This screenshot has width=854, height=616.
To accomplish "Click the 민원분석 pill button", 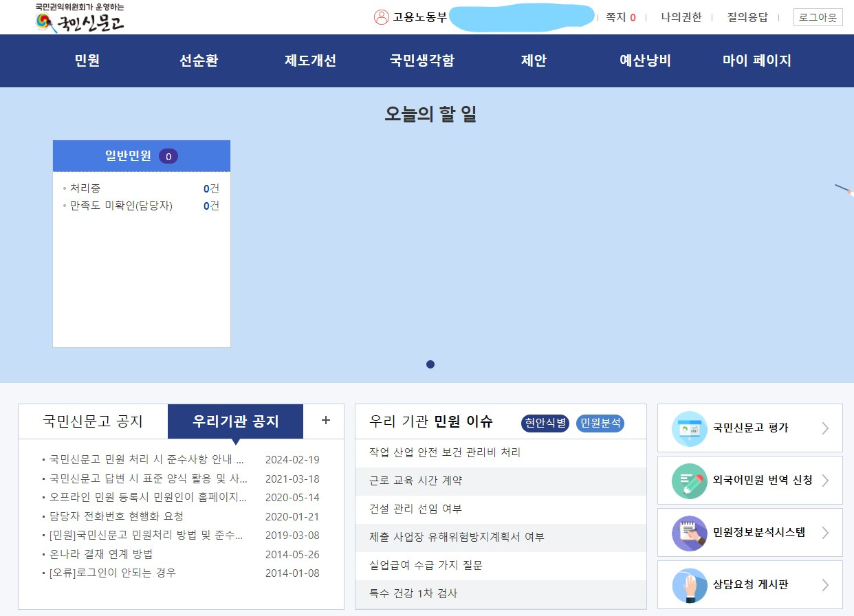I will (x=600, y=423).
